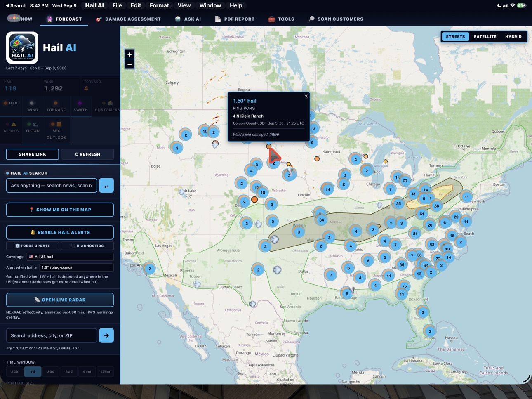Screen dimensions: 532x399
Task: Click the Hail AI search field
Action: [x=52, y=186]
